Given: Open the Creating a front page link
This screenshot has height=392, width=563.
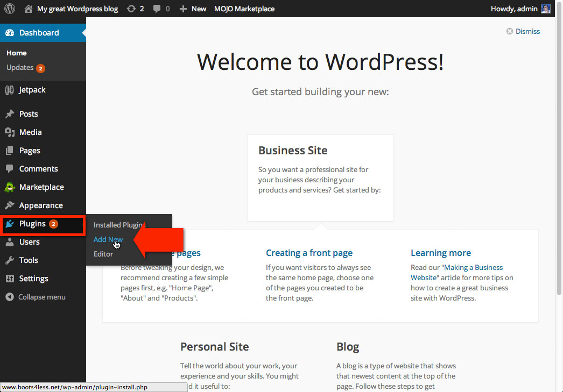Looking at the screenshot, I should 309,253.
